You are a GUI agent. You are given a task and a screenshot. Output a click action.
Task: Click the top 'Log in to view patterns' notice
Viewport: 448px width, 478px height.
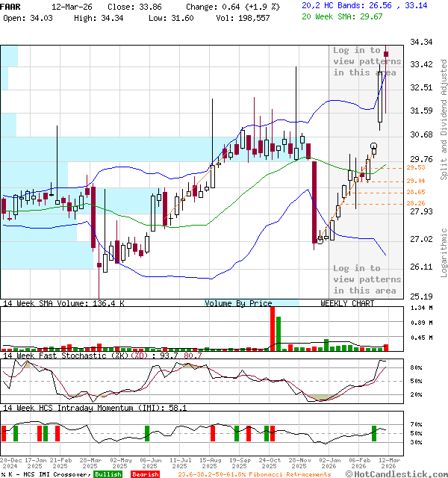pos(367,61)
